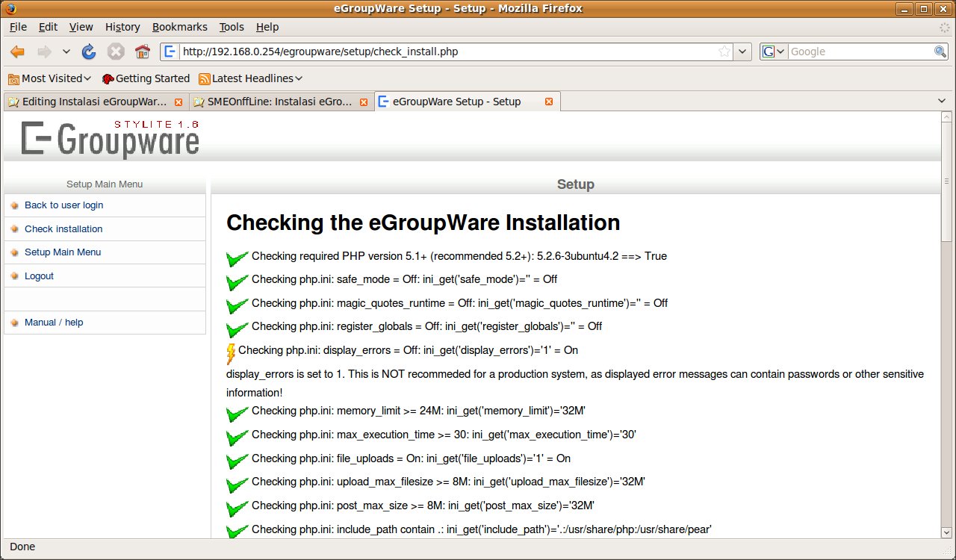Image resolution: width=956 pixels, height=560 pixels.
Task: Click the search magnifier icon
Action: coord(940,52)
